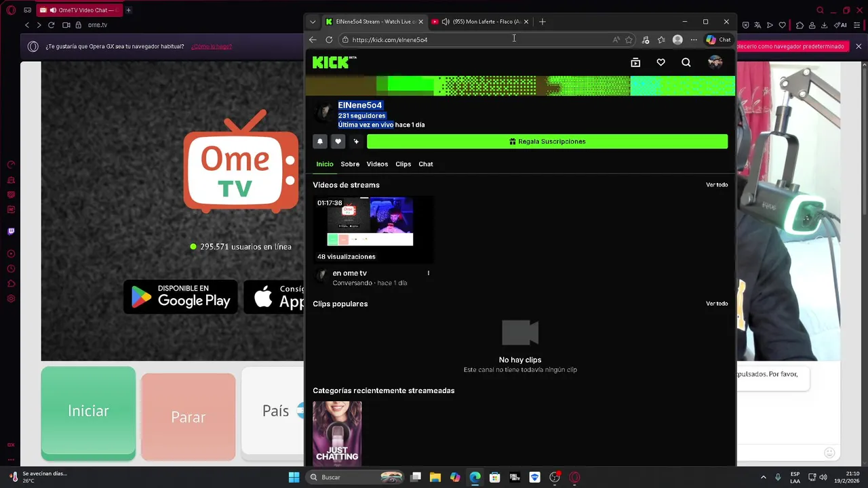868x488 pixels.
Task: Open Kick browse/following queue icon
Action: [x=635, y=62]
